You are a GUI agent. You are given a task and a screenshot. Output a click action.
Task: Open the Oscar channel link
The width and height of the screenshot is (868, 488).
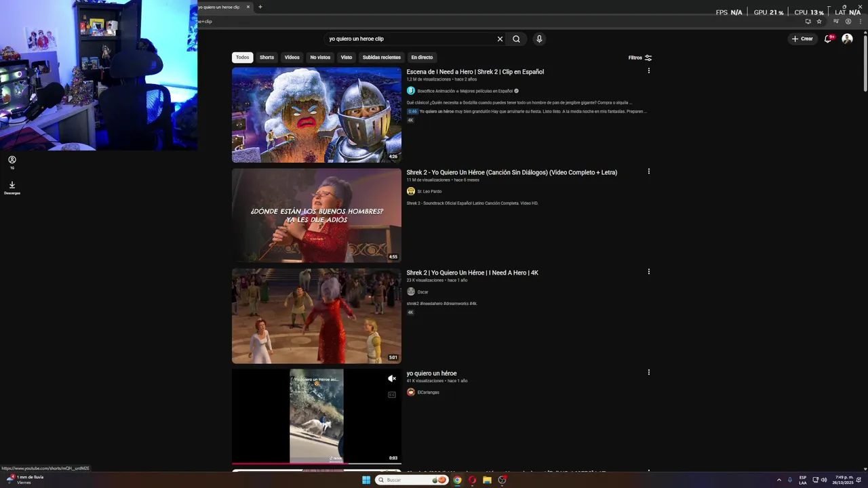[x=422, y=292]
